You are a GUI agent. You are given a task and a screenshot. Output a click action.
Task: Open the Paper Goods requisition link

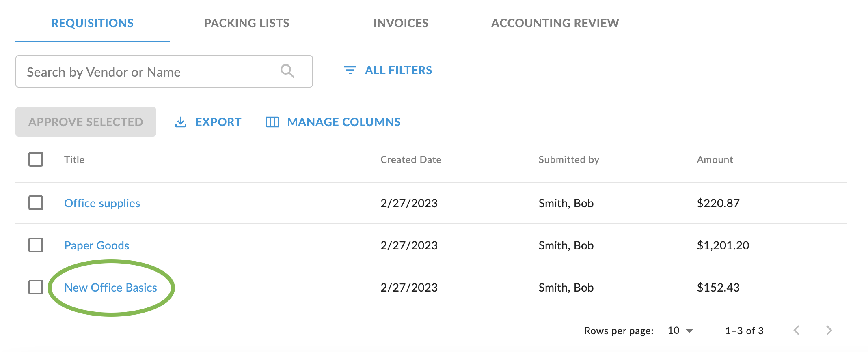click(x=97, y=245)
